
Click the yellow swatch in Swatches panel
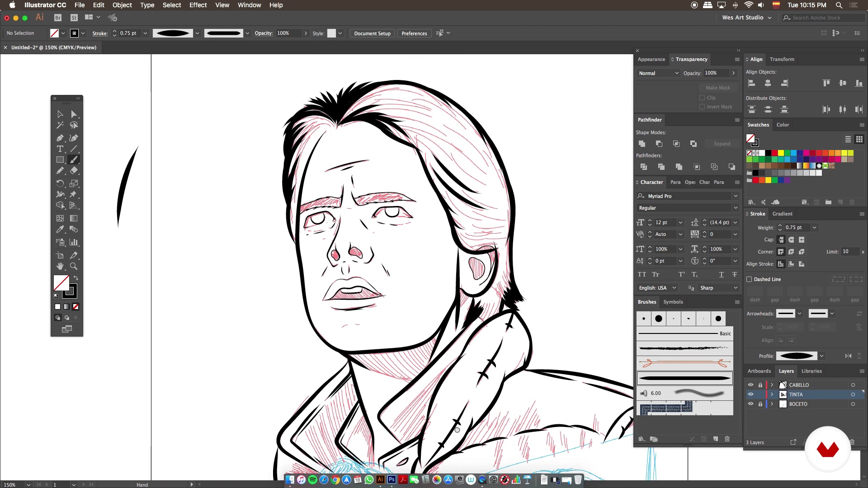pyautogui.click(x=781, y=153)
